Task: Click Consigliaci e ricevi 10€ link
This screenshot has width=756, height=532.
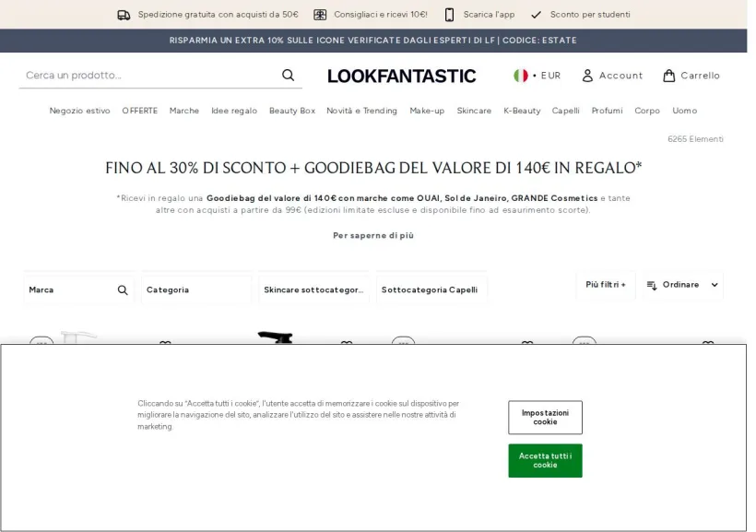Action: click(x=381, y=15)
